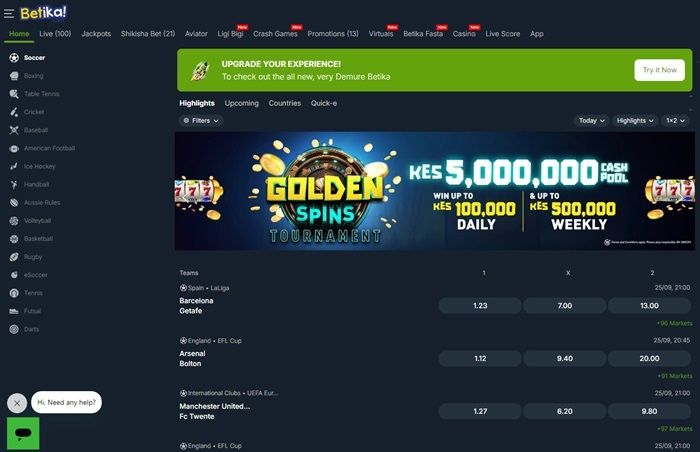Pick the Cricket bat icon
Image resolution: width=700 pixels, height=452 pixels.
14,112
